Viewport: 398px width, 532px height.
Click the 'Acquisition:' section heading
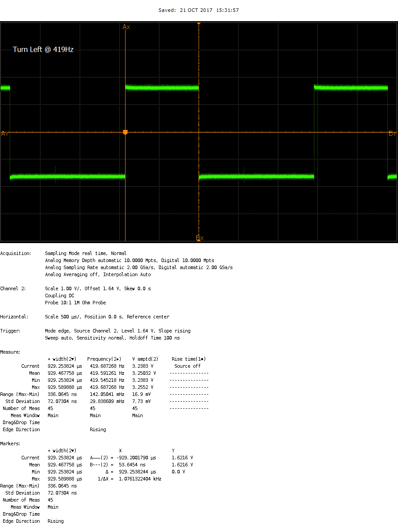point(16,253)
